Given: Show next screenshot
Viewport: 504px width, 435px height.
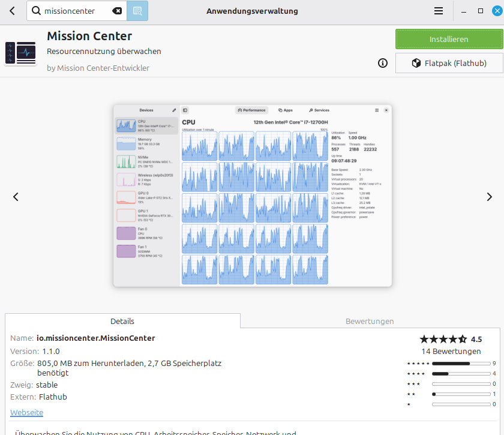Looking at the screenshot, I should pos(489,197).
